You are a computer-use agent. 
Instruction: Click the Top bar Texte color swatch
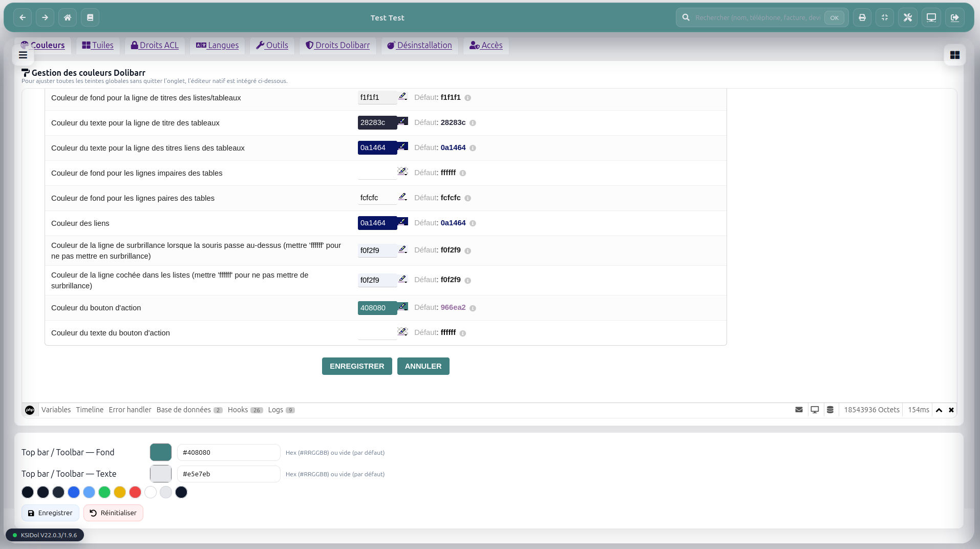click(x=161, y=474)
